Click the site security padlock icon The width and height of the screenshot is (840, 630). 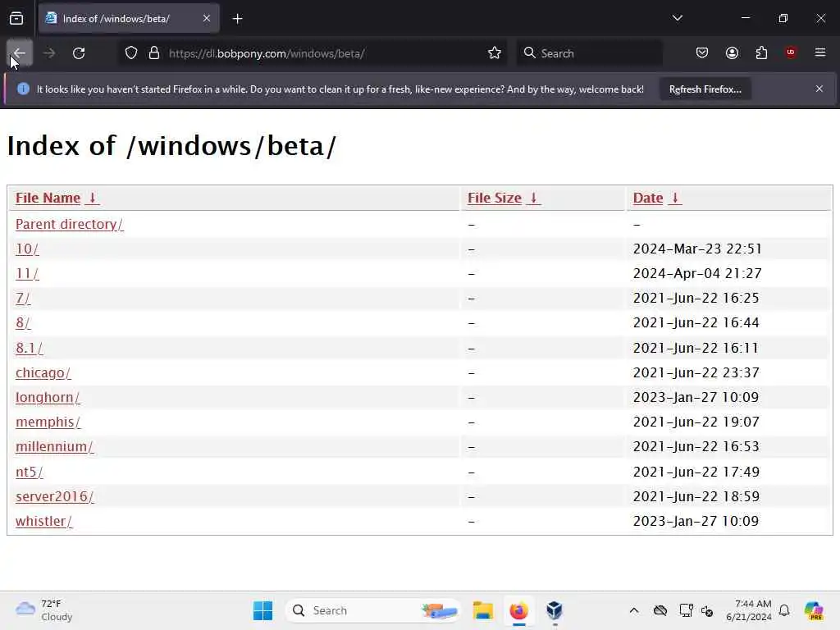[154, 53]
